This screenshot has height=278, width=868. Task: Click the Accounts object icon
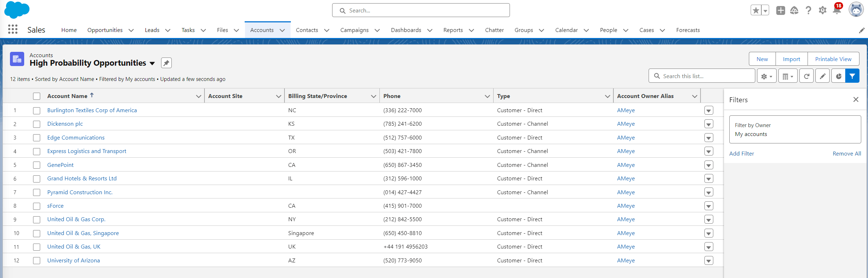click(x=17, y=59)
